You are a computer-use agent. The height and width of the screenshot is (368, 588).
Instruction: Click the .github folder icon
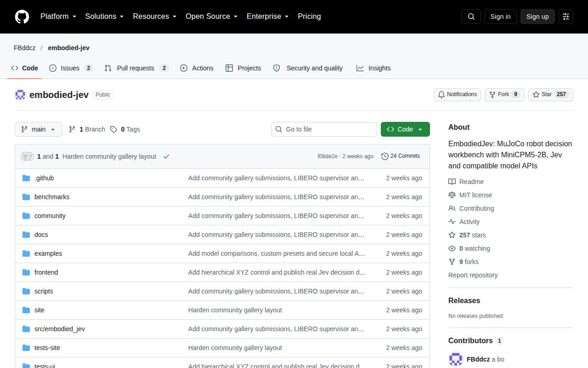pyautogui.click(x=26, y=178)
